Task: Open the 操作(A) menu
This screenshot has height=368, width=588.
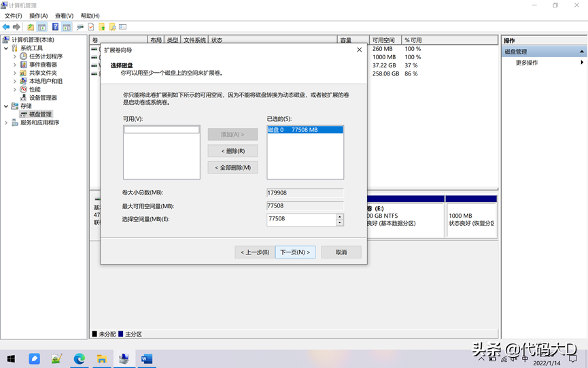Action: (38, 16)
